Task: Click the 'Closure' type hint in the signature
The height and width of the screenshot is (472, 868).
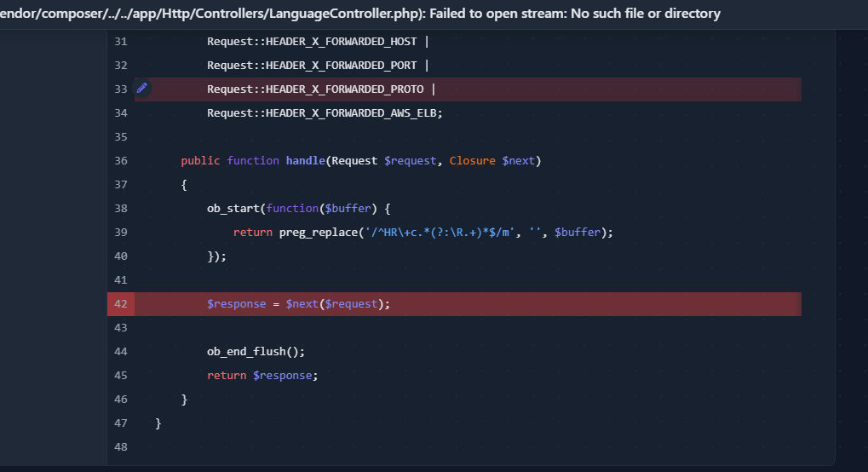Action: click(472, 160)
